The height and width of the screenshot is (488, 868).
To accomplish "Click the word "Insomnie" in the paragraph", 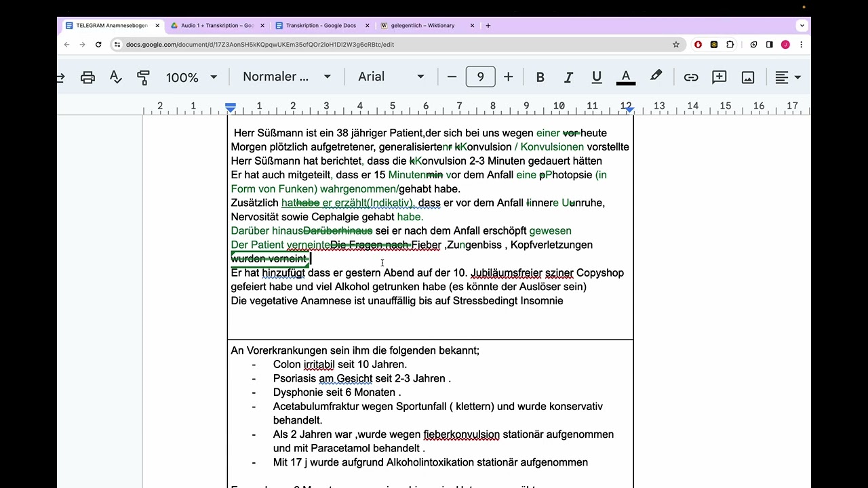I will [542, 301].
